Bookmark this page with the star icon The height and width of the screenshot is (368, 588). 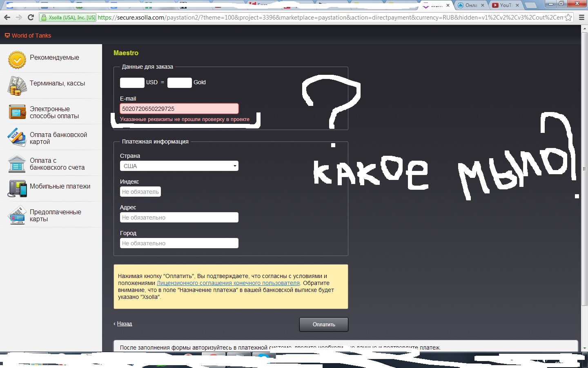(568, 18)
